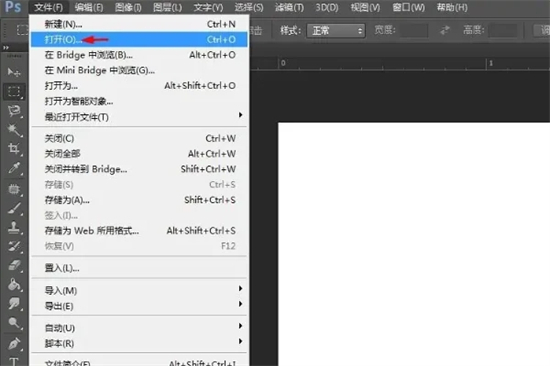Choose 存储为 Web 所用格式... entry
This screenshot has width=550, height=366.
(139, 231)
